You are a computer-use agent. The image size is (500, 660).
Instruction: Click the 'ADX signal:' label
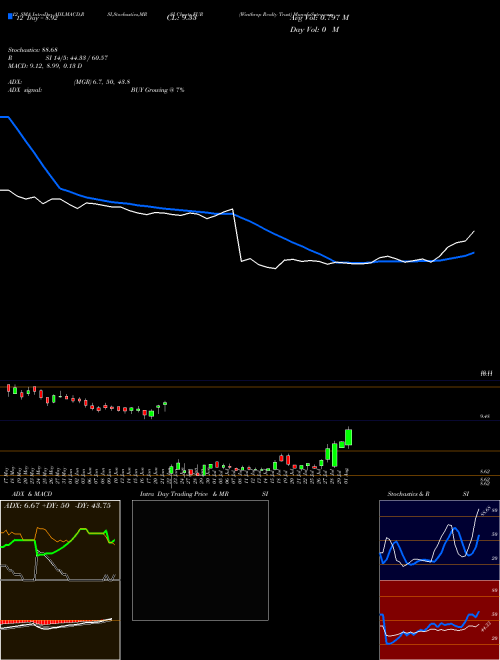(x=25, y=90)
